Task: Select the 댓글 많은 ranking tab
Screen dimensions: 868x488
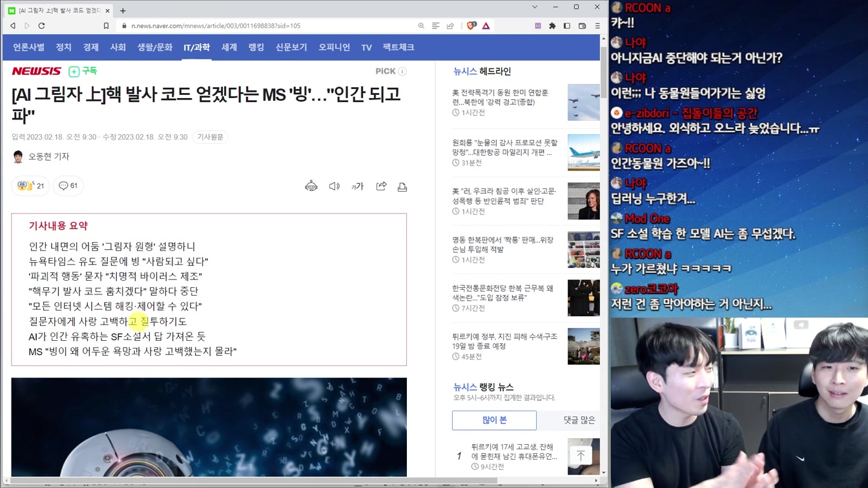Action: pyautogui.click(x=579, y=420)
